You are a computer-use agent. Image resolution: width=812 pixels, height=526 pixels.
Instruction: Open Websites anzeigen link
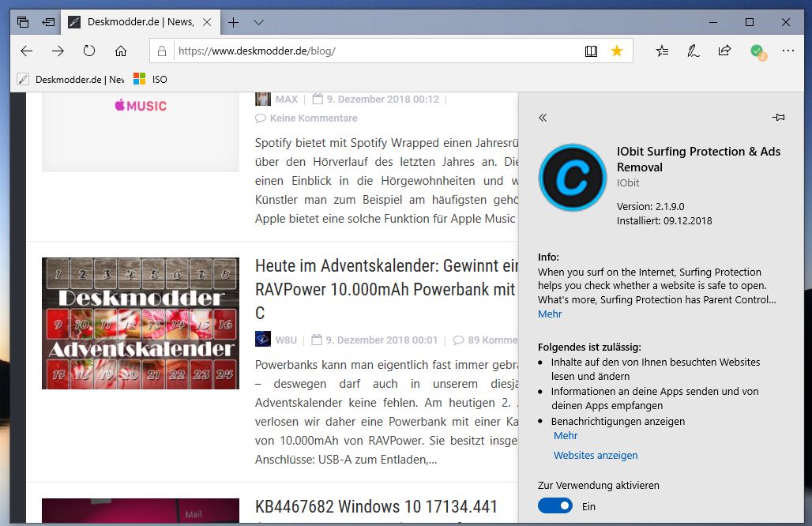click(x=596, y=455)
